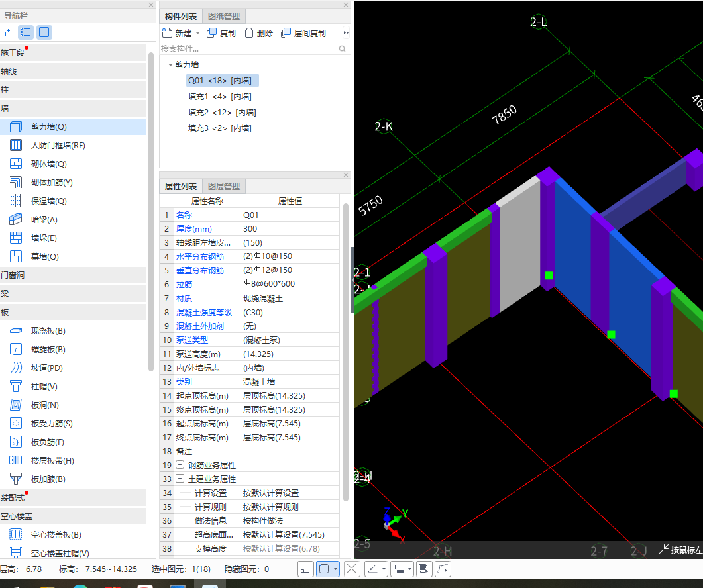Select 板加腋(B) component type
Viewport: 703px width, 588px height.
tap(48, 479)
